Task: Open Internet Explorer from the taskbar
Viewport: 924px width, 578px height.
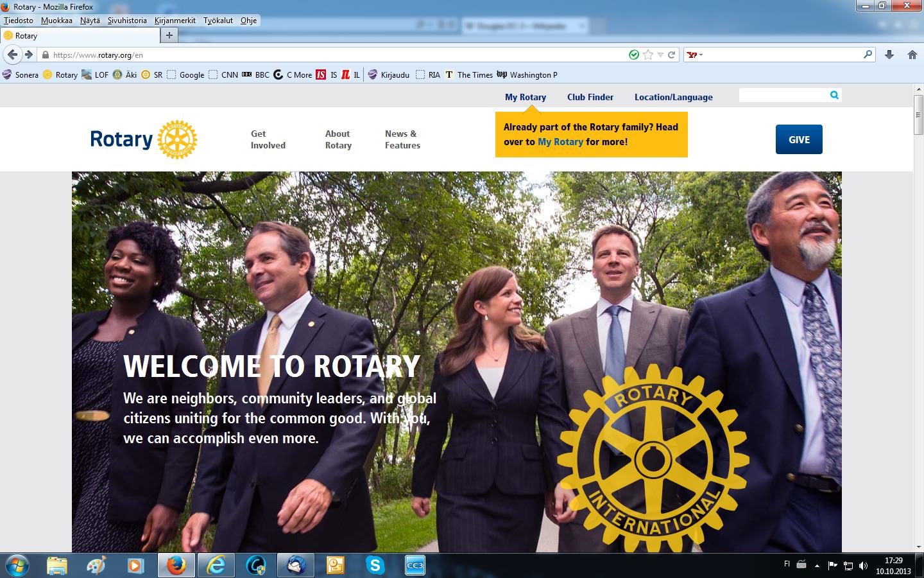Action: [216, 565]
